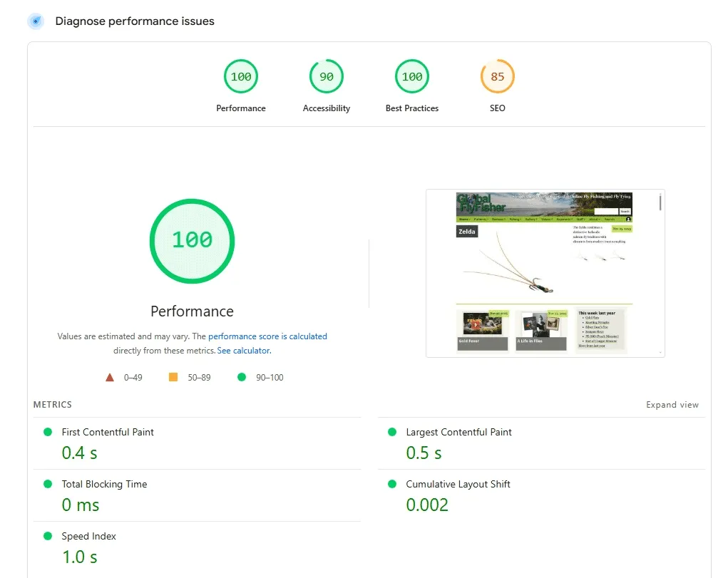Image resolution: width=728 pixels, height=578 pixels.
Task: Click the Best Practices label under the gauge
Action: point(412,108)
